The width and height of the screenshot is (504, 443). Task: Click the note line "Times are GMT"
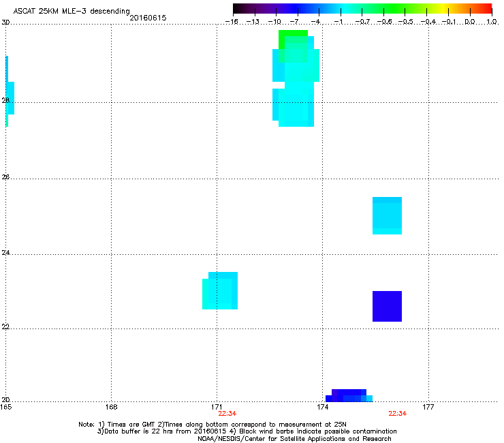[x=212, y=425]
